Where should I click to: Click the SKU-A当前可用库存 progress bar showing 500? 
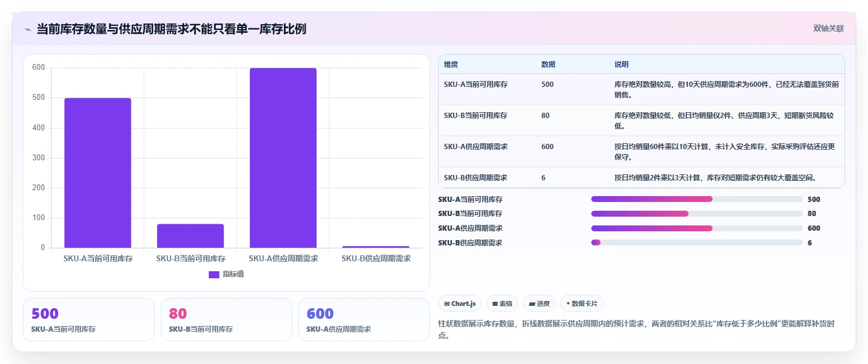(x=697, y=199)
